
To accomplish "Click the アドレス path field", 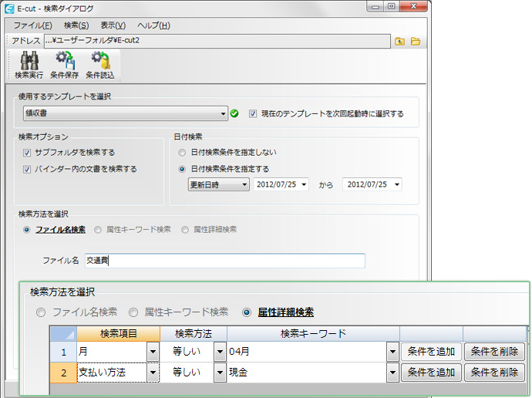I will tap(217, 41).
